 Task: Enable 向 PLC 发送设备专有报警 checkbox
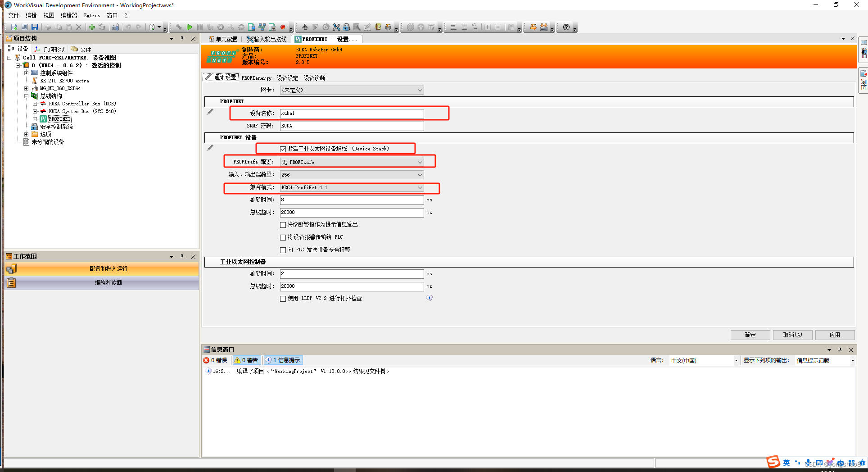(283, 250)
